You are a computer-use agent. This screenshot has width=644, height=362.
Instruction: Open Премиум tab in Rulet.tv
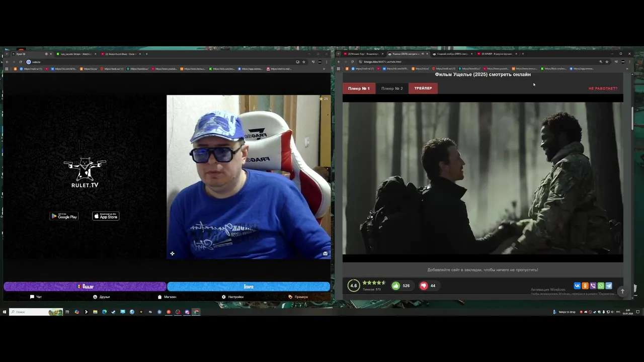[298, 297]
